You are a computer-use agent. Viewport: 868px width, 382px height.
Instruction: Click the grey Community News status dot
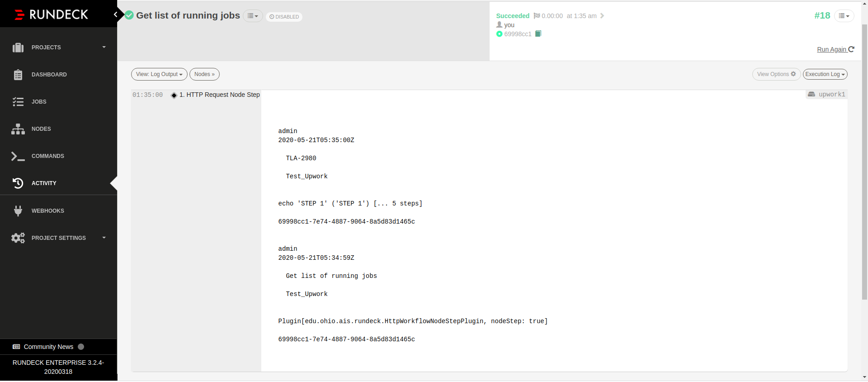(81, 347)
